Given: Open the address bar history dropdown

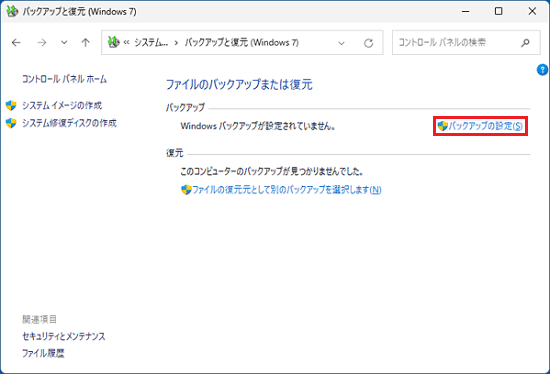Looking at the screenshot, I should (x=341, y=43).
